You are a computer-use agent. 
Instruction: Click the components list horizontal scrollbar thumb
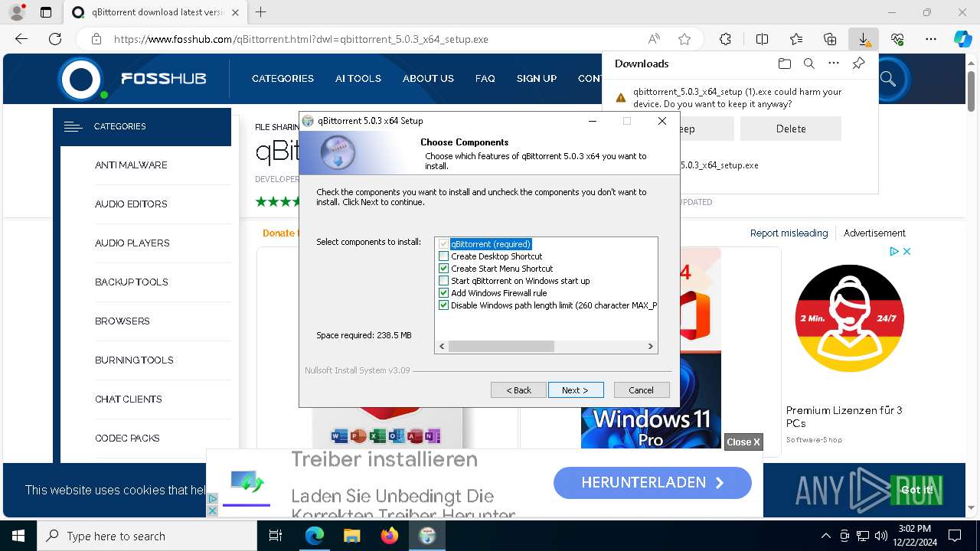pos(501,347)
